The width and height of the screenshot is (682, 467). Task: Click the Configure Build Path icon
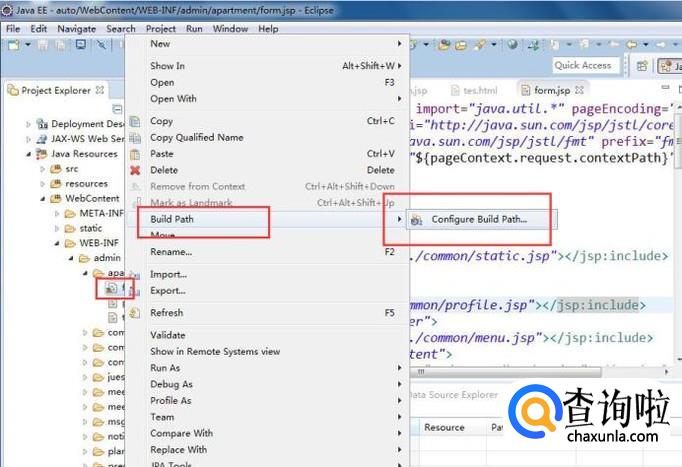(x=416, y=220)
